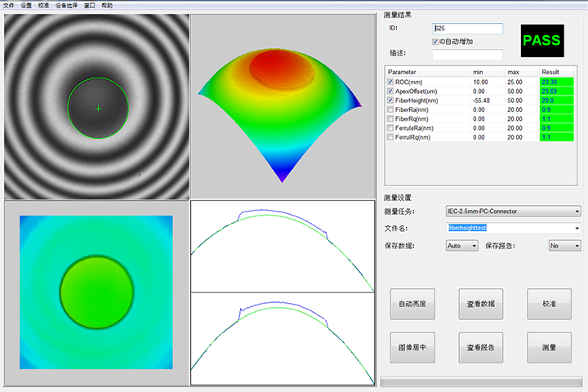Viewport: 588px width, 392px height.
Task: Click the lower cross-section profile graph
Action: point(283,339)
